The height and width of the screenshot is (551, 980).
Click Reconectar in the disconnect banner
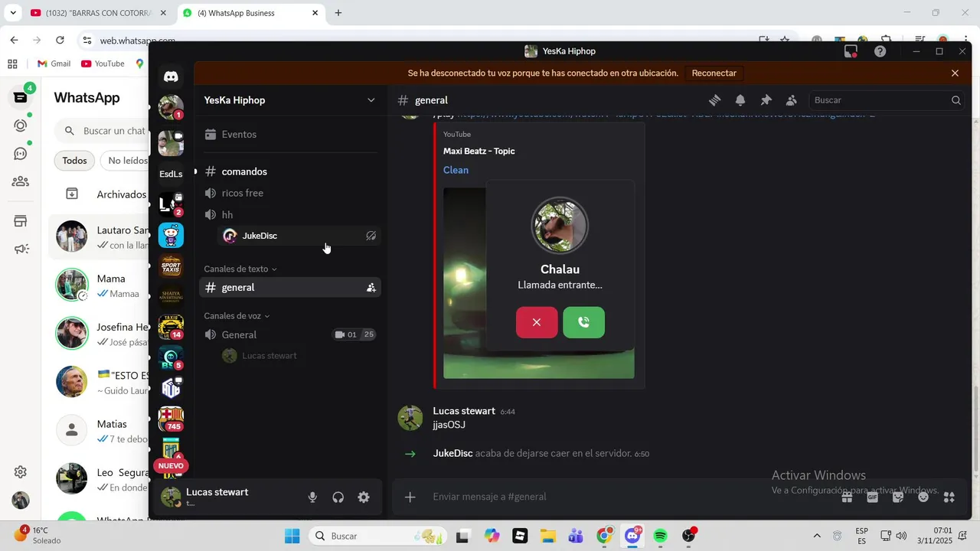pyautogui.click(x=714, y=73)
